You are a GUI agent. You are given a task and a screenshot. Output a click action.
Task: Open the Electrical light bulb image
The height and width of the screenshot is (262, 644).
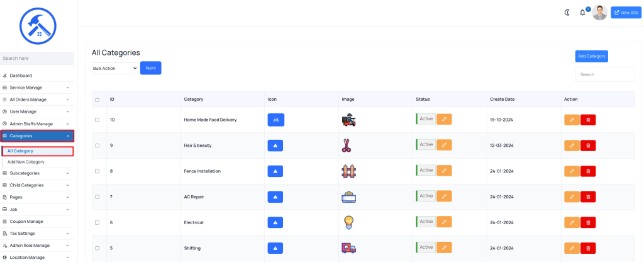pos(348,222)
